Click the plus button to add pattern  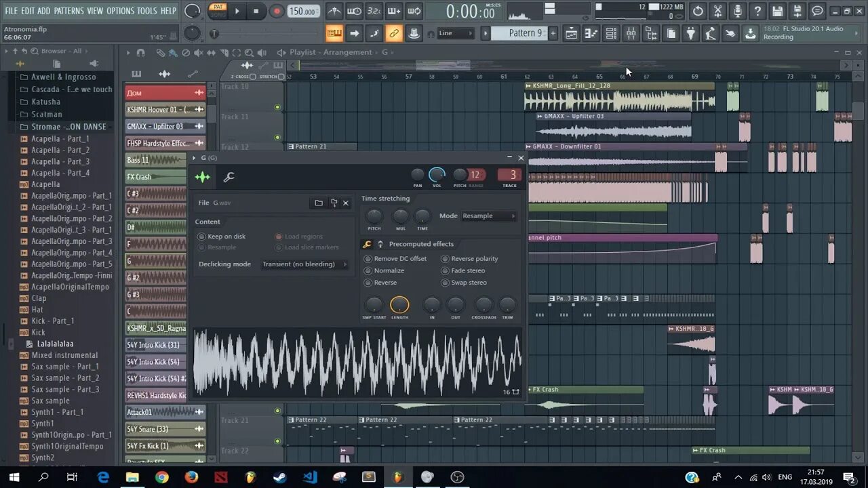[x=553, y=33]
